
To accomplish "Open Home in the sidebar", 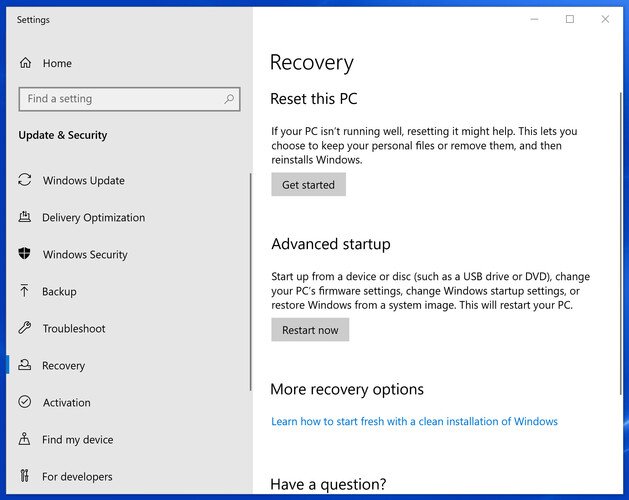I will [x=57, y=63].
